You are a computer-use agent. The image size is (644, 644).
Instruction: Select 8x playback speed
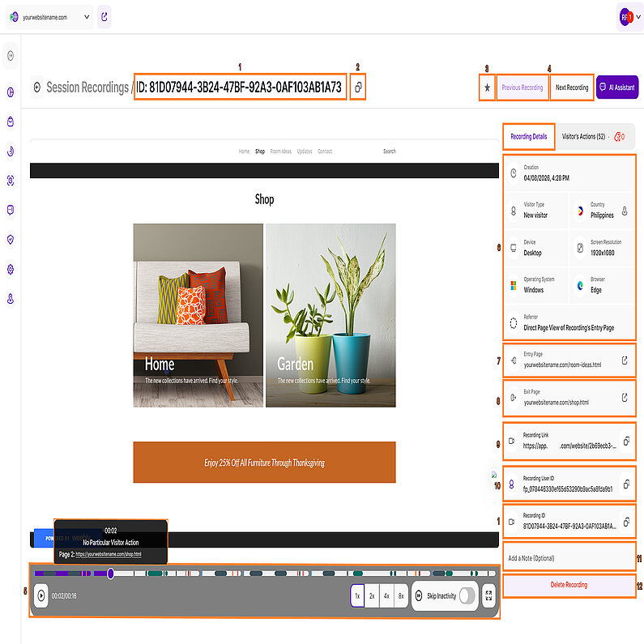point(401,595)
